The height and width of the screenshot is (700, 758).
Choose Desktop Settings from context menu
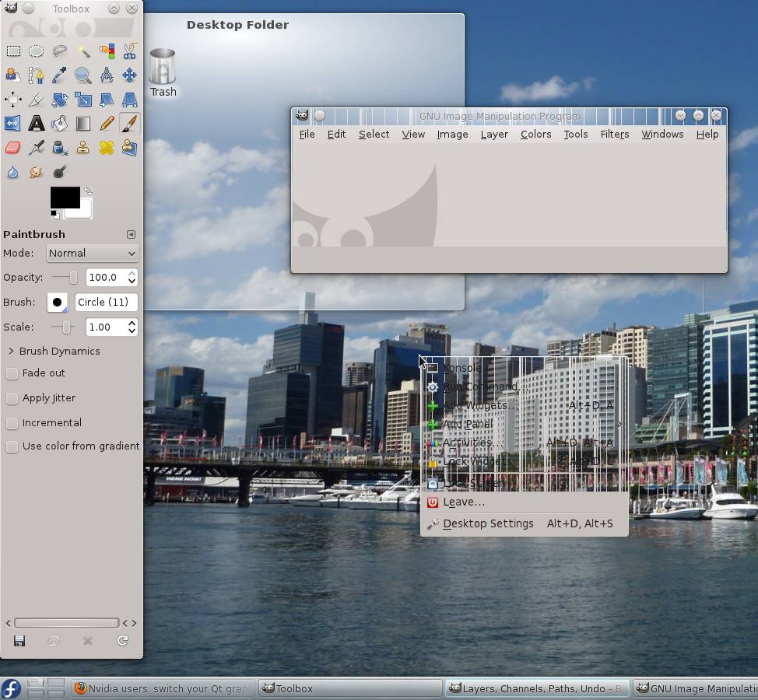pos(488,523)
